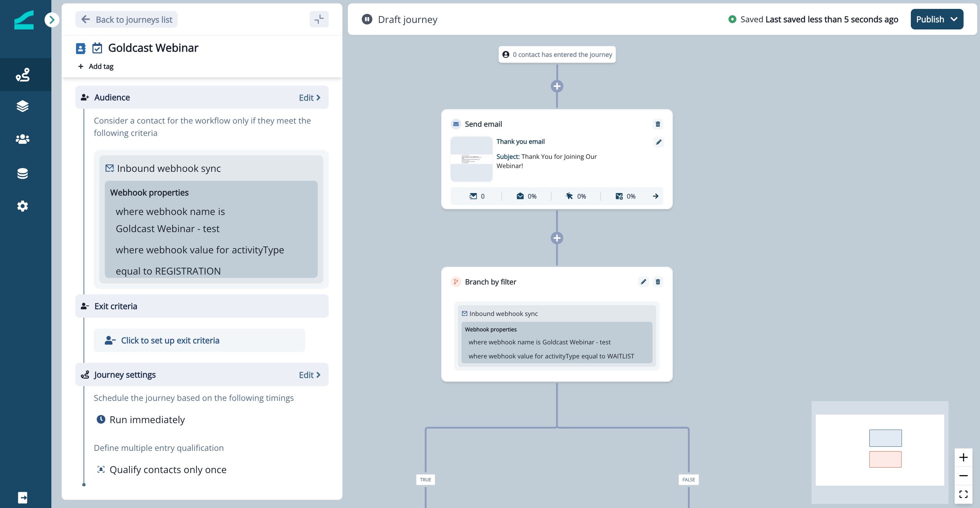Click the app logo at top left

24,20
